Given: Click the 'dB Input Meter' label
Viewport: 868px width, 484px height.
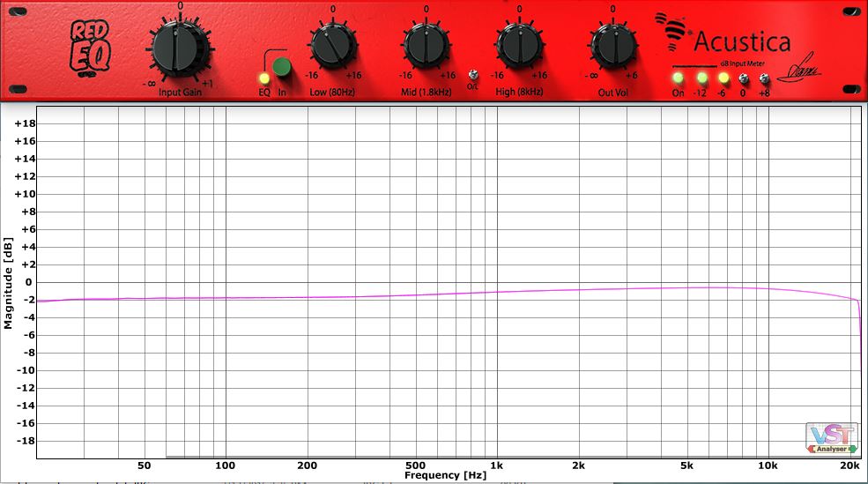Looking at the screenshot, I should [742, 63].
